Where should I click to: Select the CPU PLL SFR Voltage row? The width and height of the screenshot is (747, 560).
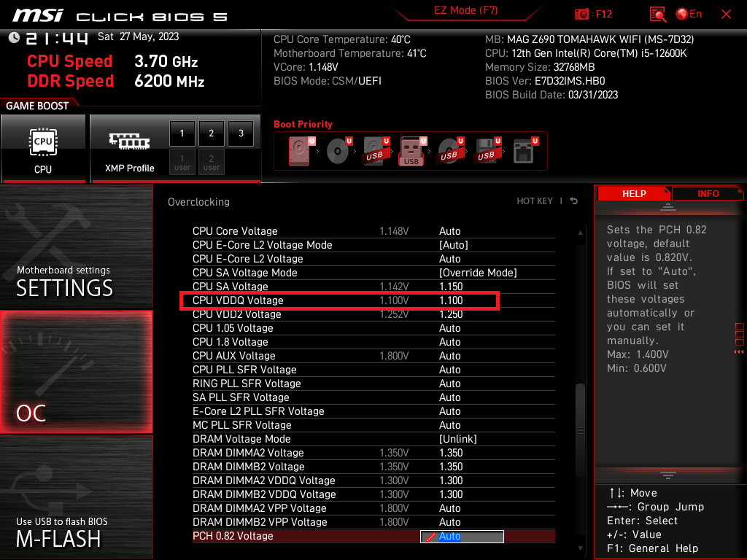(x=373, y=370)
